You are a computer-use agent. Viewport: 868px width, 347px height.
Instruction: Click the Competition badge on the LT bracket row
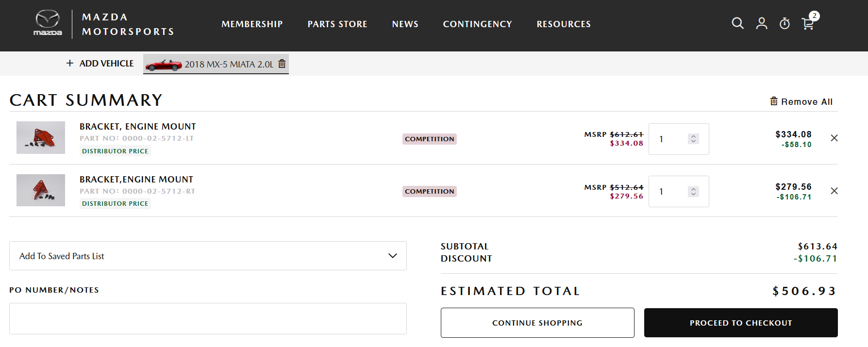pyautogui.click(x=430, y=139)
